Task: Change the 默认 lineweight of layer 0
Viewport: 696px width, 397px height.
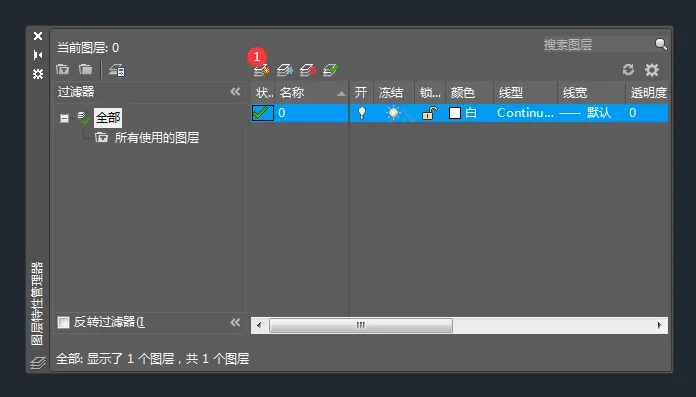Action: click(x=585, y=113)
